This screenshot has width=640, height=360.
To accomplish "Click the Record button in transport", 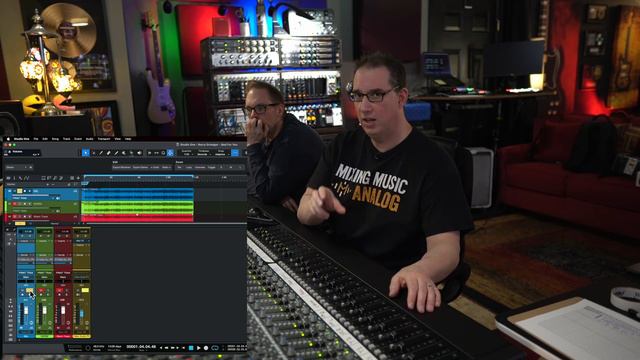I will [206, 348].
